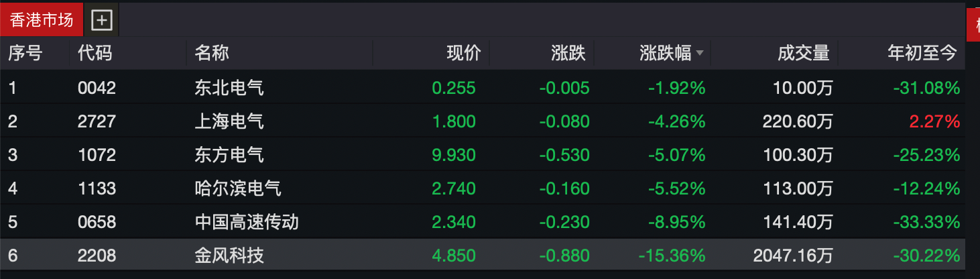The image size is (980, 279).
Task: Sort by 现价 column header
Action: click(x=464, y=54)
